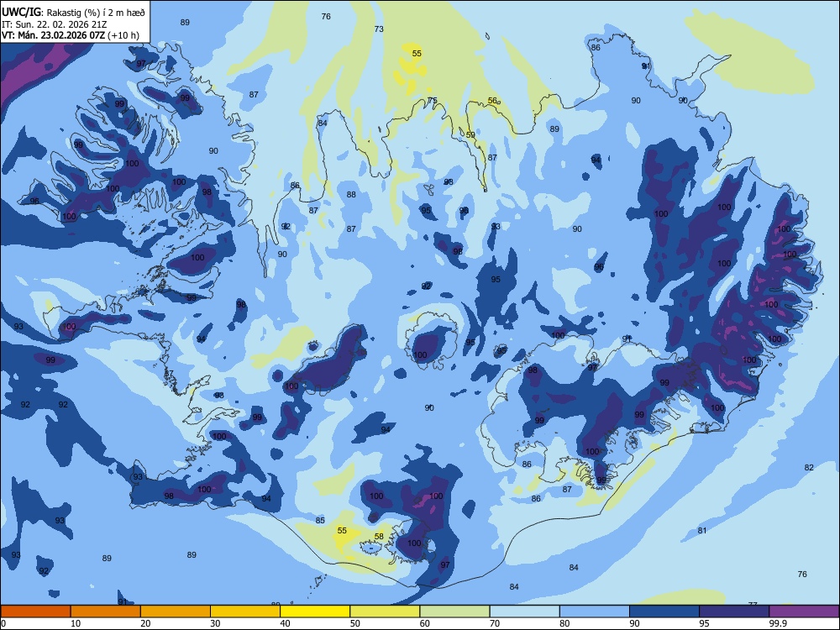This screenshot has width=840, height=630.
Task: Click the purple legend swatch above 99.9
Action: tap(804, 612)
